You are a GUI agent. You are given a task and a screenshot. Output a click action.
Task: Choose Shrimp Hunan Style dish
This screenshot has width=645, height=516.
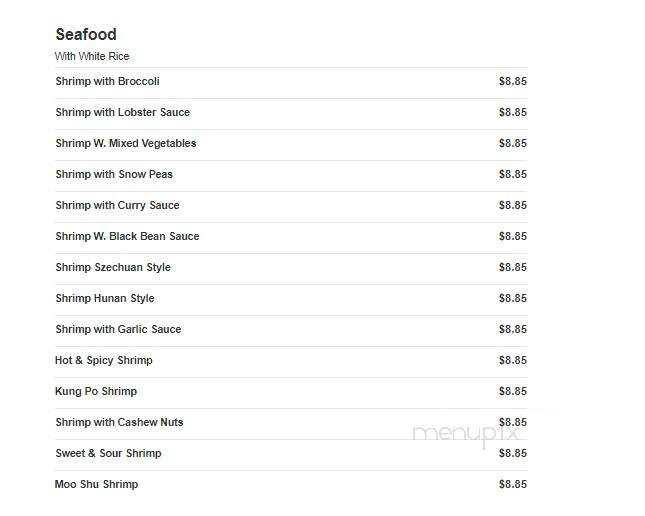(x=105, y=298)
